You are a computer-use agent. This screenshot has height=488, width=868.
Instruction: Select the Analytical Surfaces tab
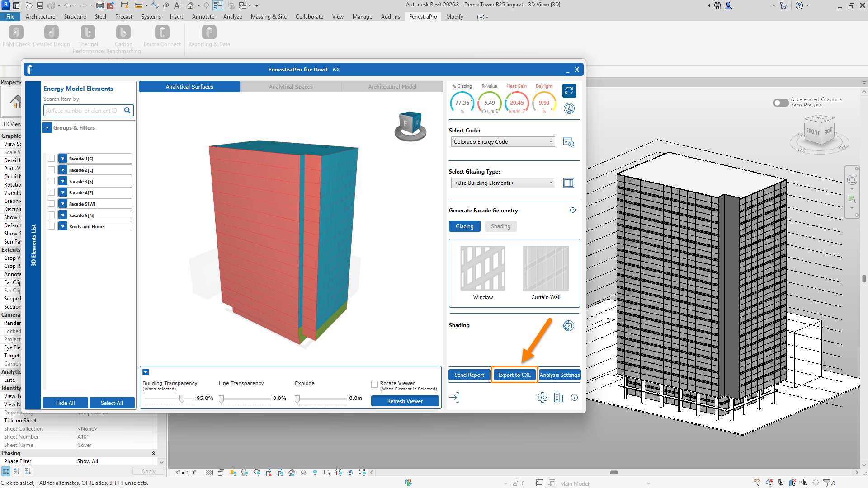click(x=189, y=87)
